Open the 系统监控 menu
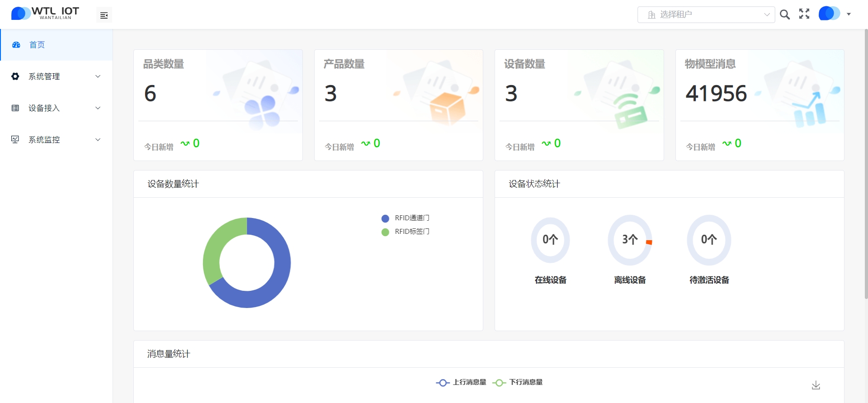 coord(57,140)
